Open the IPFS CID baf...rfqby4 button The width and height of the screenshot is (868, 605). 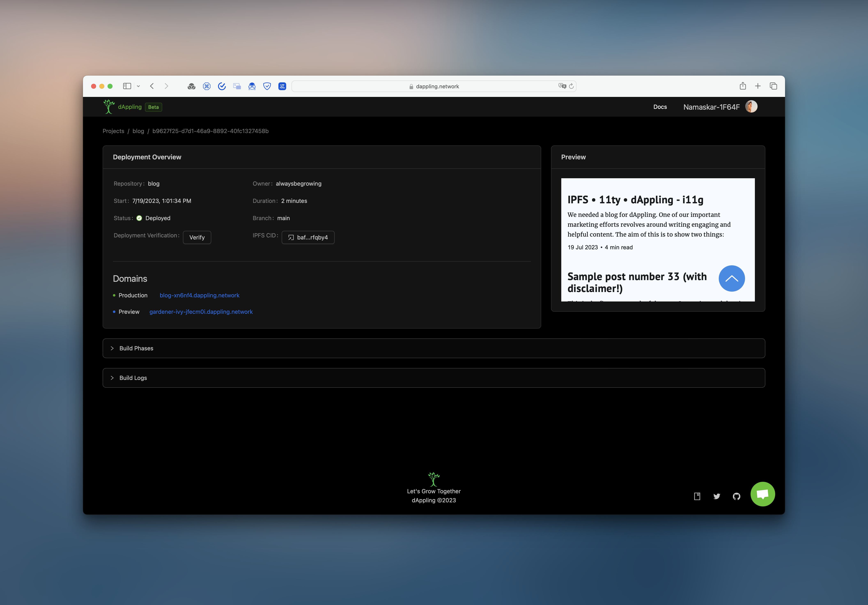pos(308,237)
